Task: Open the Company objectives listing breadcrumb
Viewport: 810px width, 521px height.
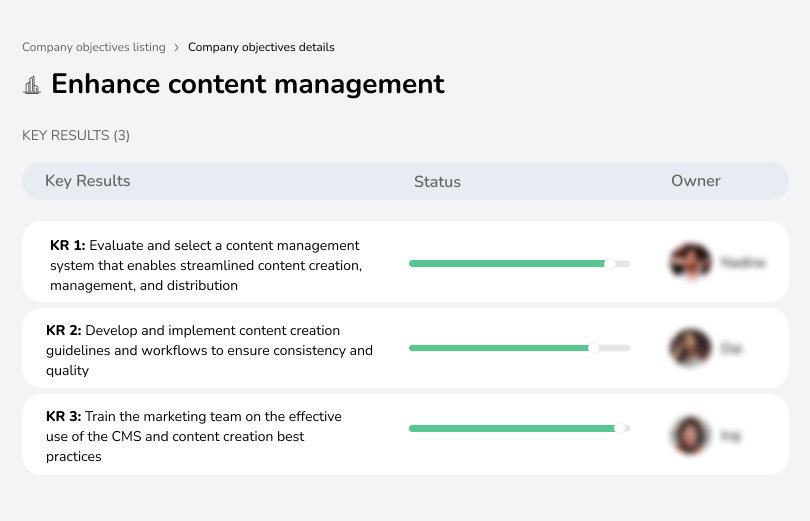Action: [94, 47]
